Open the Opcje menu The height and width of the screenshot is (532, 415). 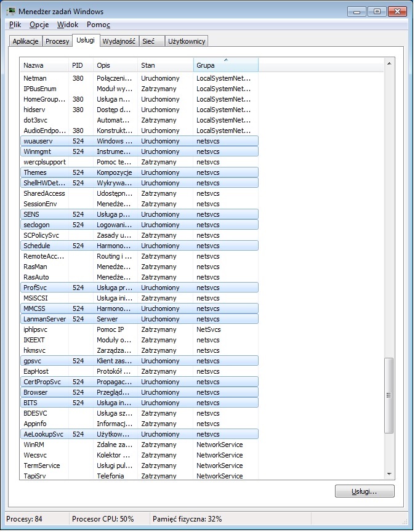(39, 25)
